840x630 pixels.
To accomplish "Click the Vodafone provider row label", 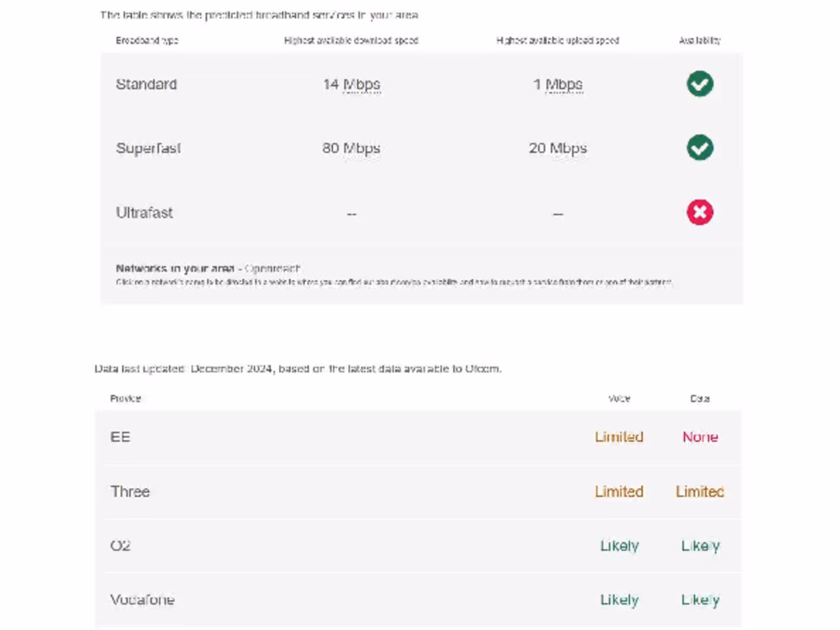I will [x=143, y=600].
